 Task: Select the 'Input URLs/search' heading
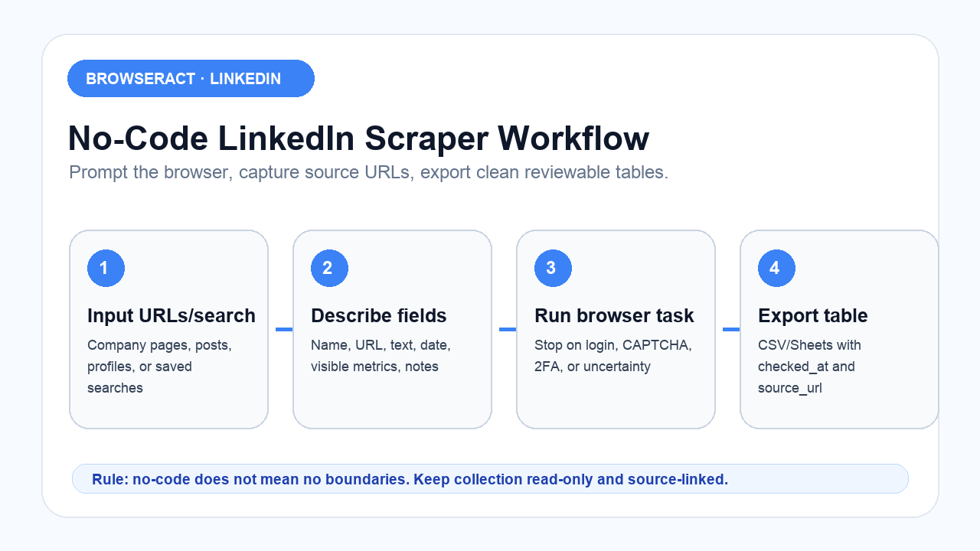coord(171,316)
